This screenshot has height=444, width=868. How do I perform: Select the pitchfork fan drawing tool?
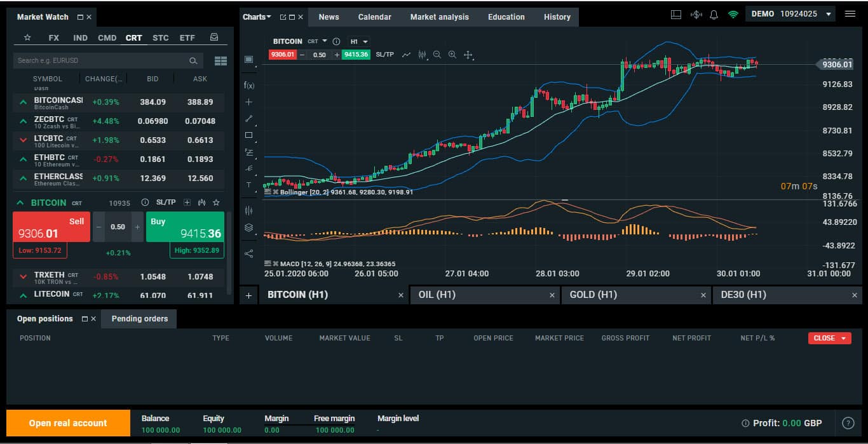(x=248, y=168)
